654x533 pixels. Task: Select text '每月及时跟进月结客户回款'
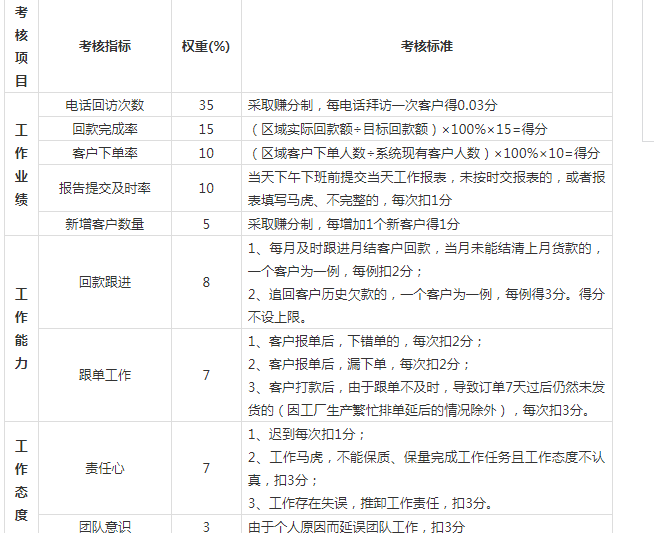pyautogui.click(x=350, y=248)
